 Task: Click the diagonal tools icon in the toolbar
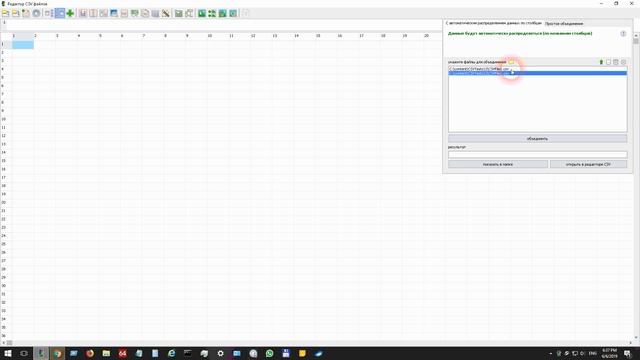pyautogui.click(x=166, y=13)
